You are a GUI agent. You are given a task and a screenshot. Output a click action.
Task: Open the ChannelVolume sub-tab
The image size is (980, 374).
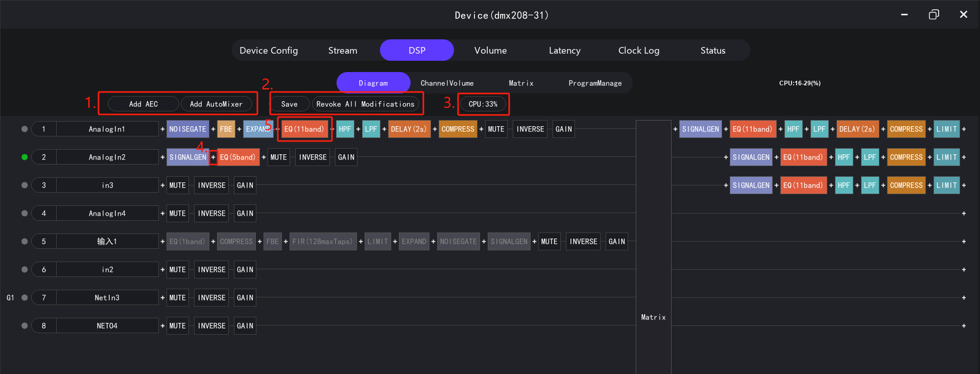pyautogui.click(x=447, y=83)
